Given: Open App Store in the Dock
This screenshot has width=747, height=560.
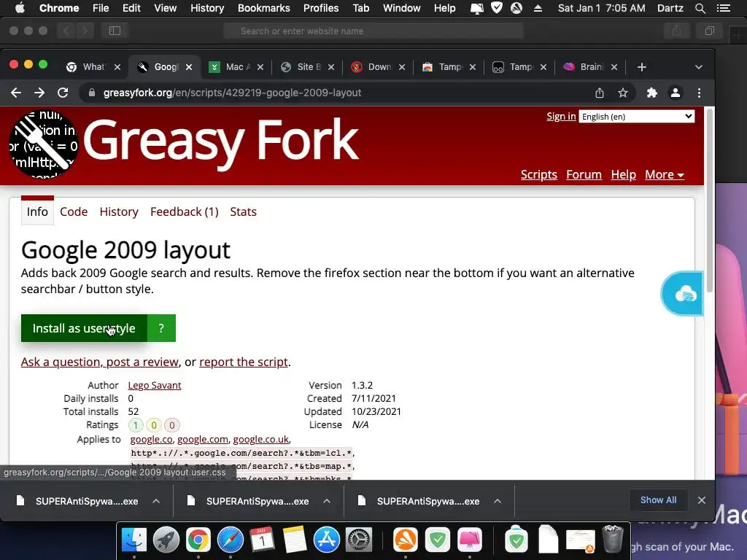Looking at the screenshot, I should coord(326,540).
